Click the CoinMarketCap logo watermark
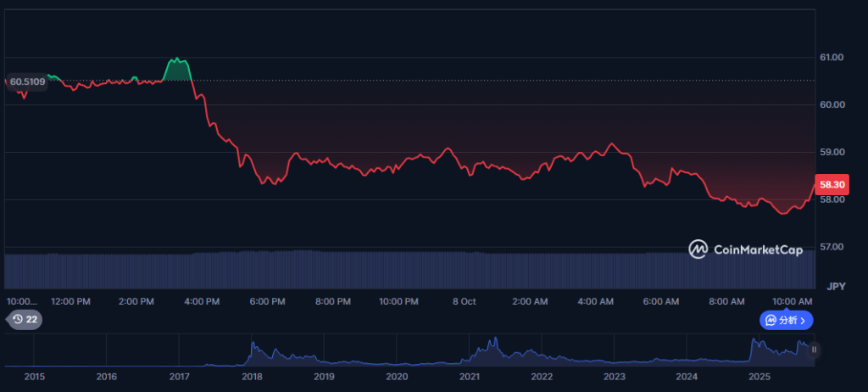The width and height of the screenshot is (868, 392). pos(698,249)
